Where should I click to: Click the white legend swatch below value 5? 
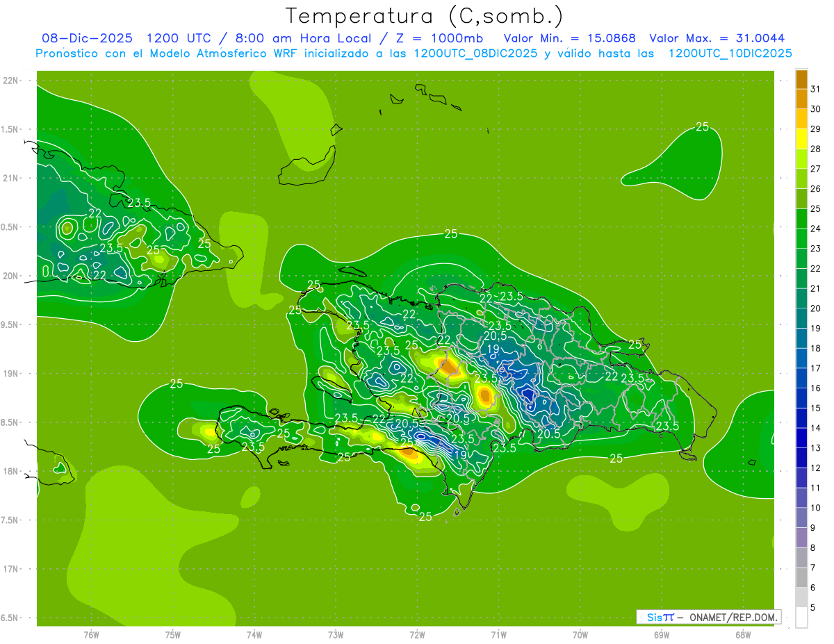pos(801,618)
